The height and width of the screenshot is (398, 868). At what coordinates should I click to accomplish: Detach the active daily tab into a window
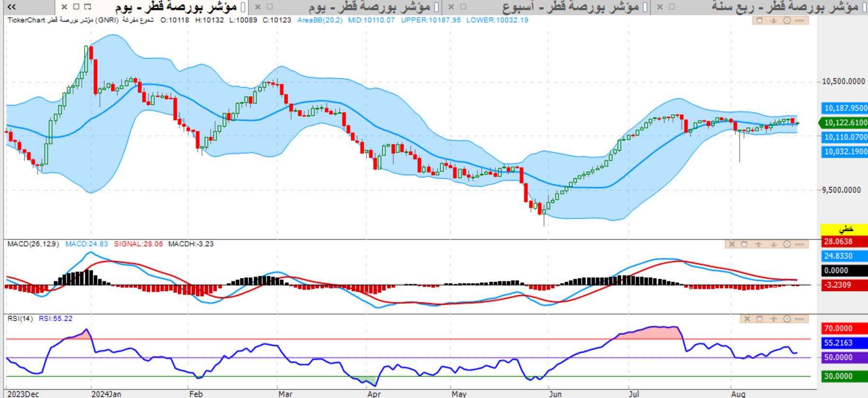click(87, 7)
